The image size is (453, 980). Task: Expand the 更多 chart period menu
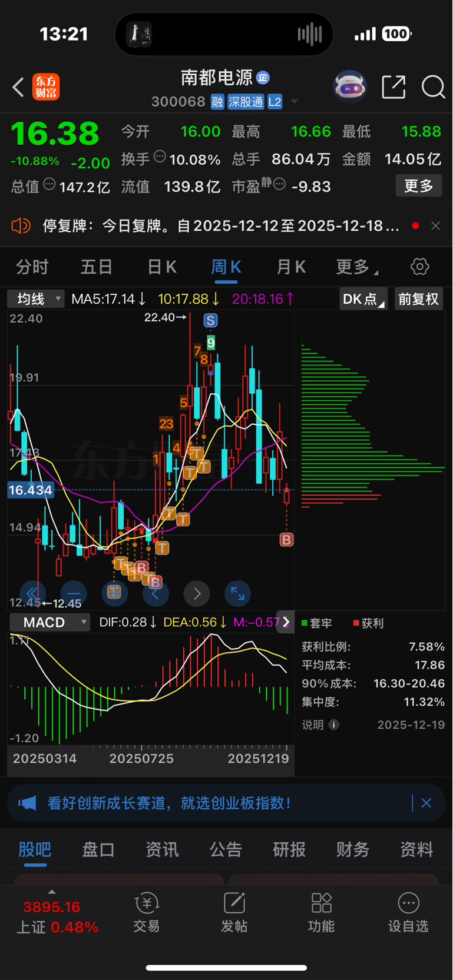(357, 267)
